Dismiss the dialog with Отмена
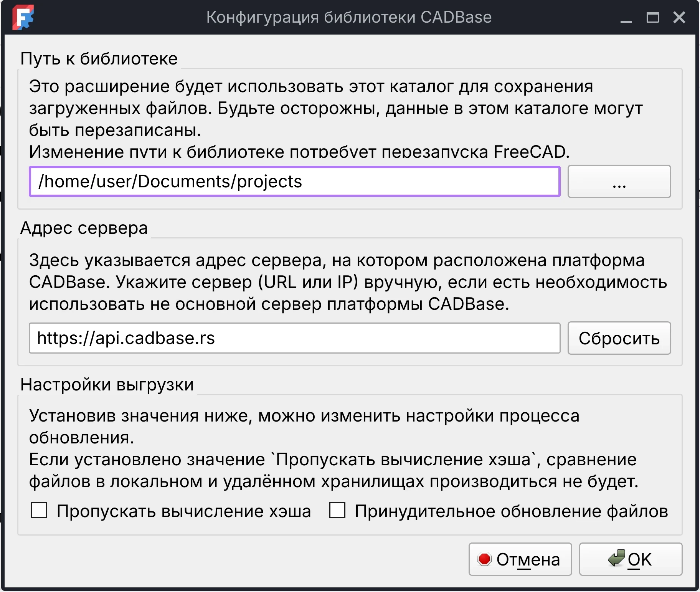The width and height of the screenshot is (700, 592). pos(520,559)
